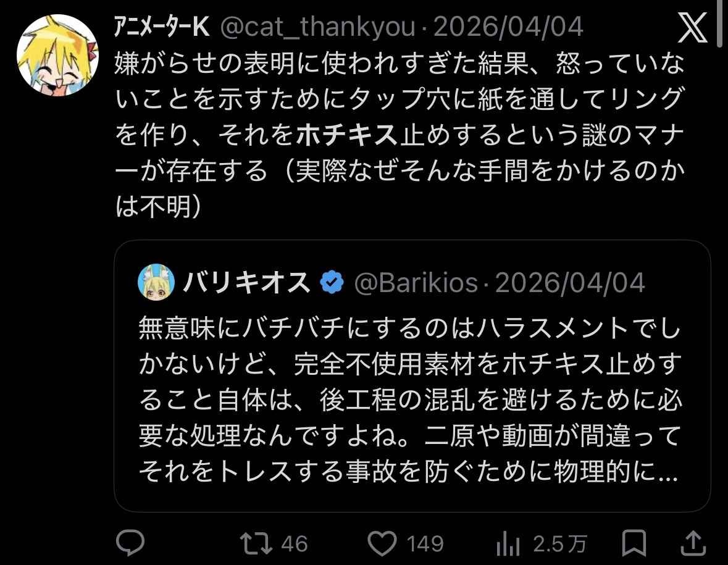Click the vertical scrollbar at right edge
Image resolution: width=728 pixels, height=565 pixels.
tap(721, 25)
